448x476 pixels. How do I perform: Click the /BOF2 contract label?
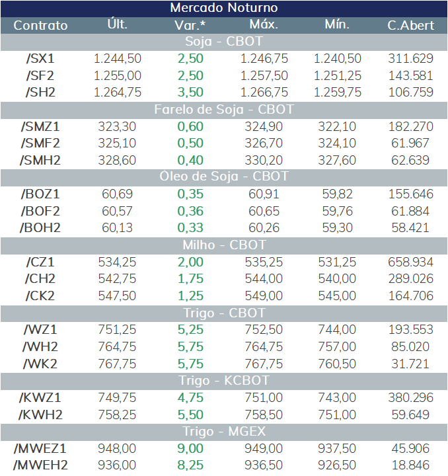click(40, 212)
